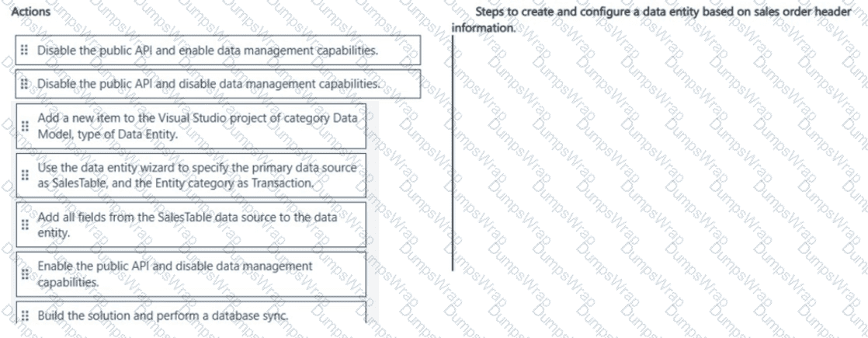Viewport: 868px width, 338px height.
Task: Pick the drag handle for 'Add all fields from the SalesTable'
Action: click(x=24, y=225)
